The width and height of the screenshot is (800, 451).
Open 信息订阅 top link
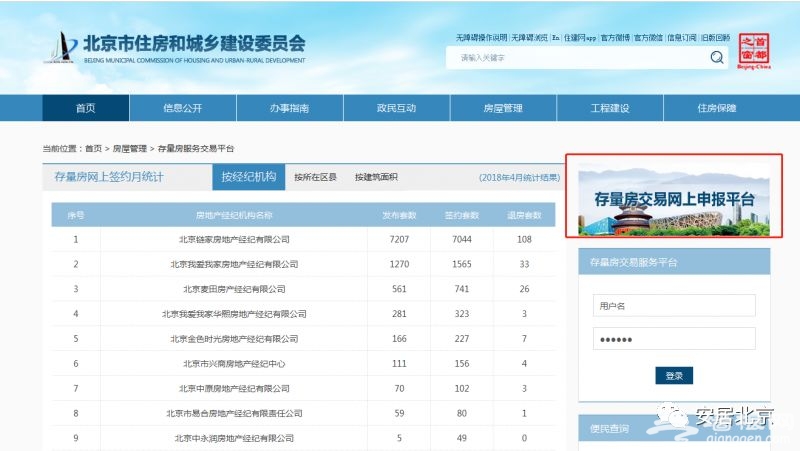[x=682, y=37]
